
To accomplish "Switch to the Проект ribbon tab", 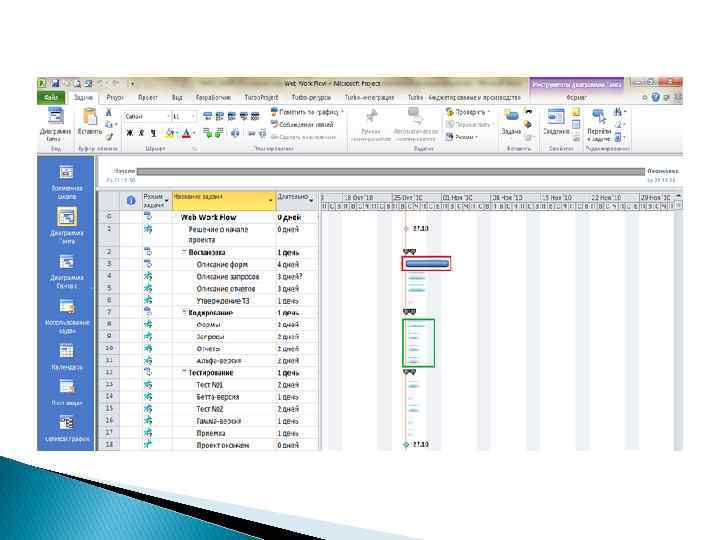I will tap(147, 97).
